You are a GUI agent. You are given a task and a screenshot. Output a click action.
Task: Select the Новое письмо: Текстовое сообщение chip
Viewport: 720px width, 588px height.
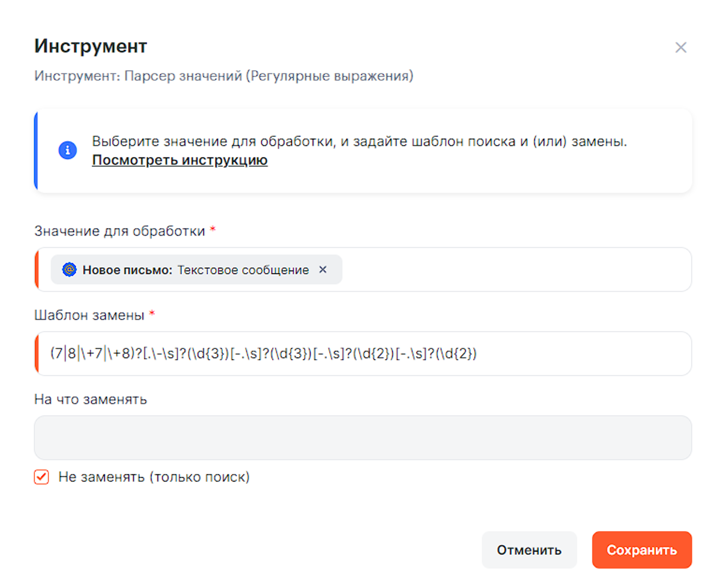tap(195, 270)
